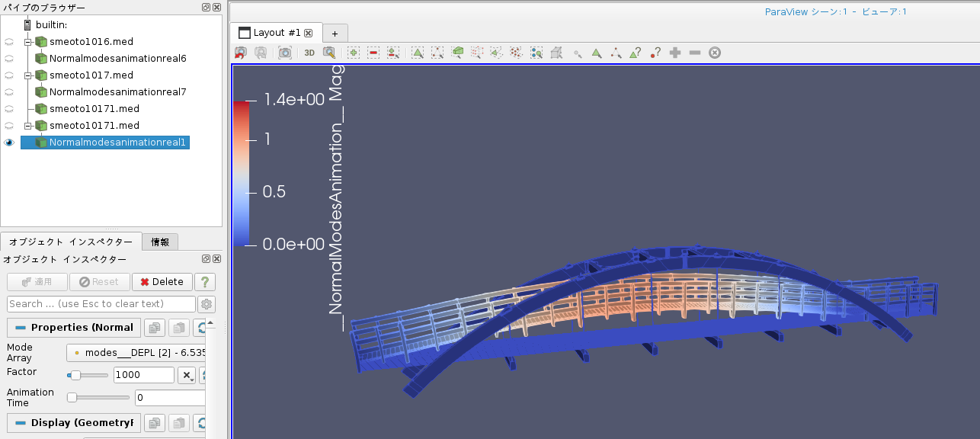This screenshot has height=439, width=980.
Task: Click the red minus subtract selection icon
Action: 373,53
